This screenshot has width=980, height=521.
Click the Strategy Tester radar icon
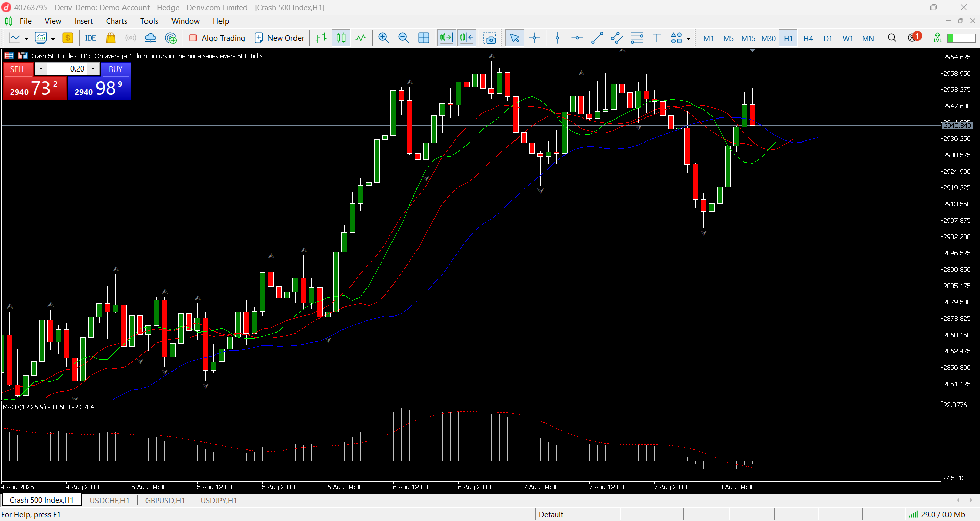point(171,38)
